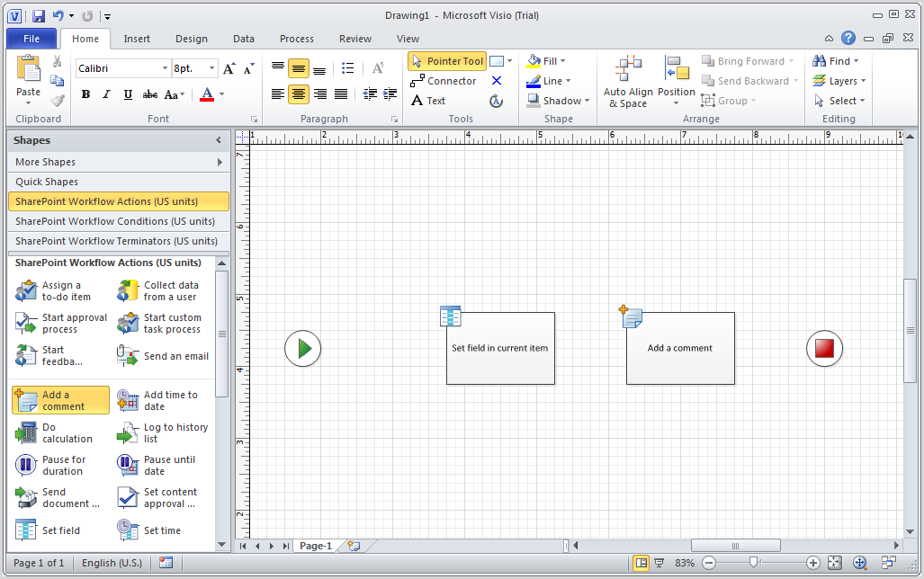924x579 pixels.
Task: Click the Save icon in quick access toolbar
Action: 39,16
